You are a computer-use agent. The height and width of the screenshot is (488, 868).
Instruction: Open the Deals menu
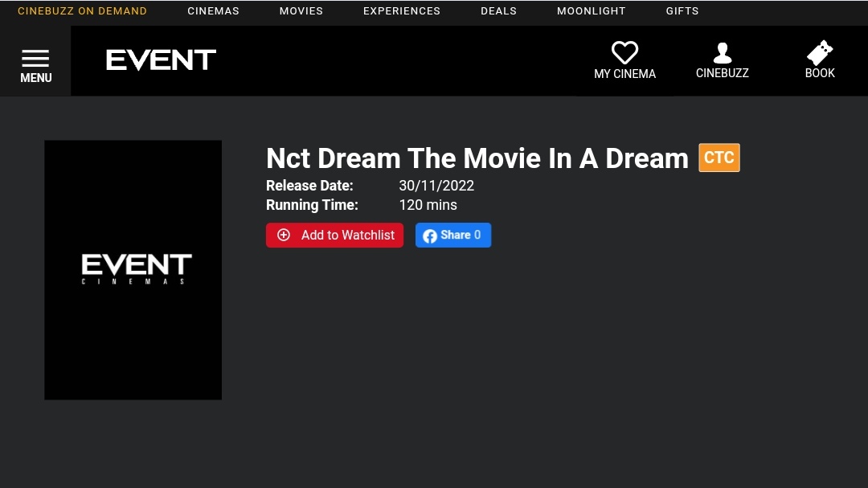(x=499, y=11)
